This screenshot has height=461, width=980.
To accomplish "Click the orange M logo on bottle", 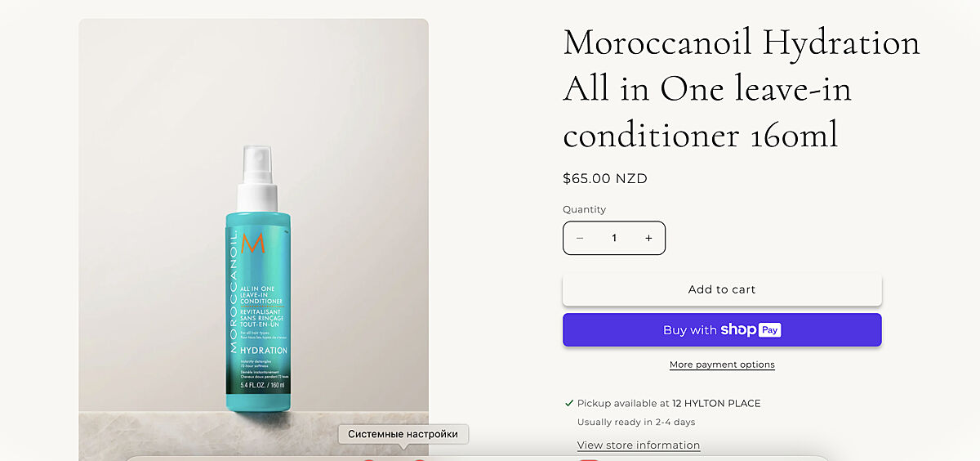I will [253, 243].
